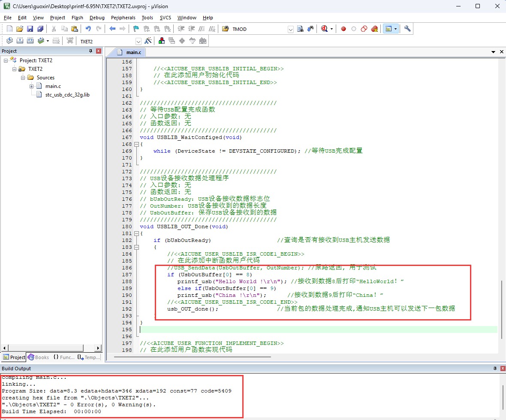Toggle the Window layout icon in toolbar
506x420 pixels.
point(389,29)
